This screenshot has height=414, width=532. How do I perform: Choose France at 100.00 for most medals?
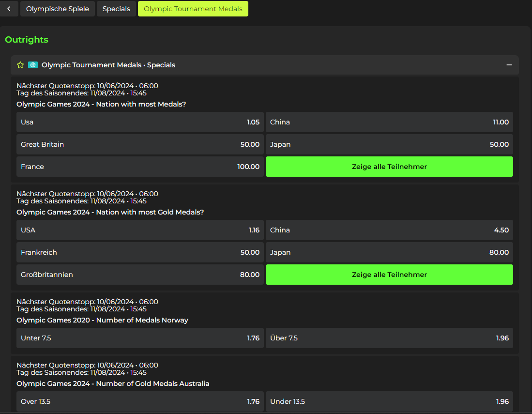[140, 167]
